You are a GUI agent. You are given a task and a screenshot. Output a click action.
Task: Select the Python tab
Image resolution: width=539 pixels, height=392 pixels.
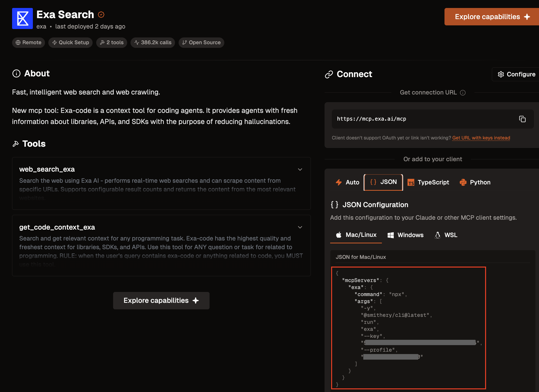(475, 182)
